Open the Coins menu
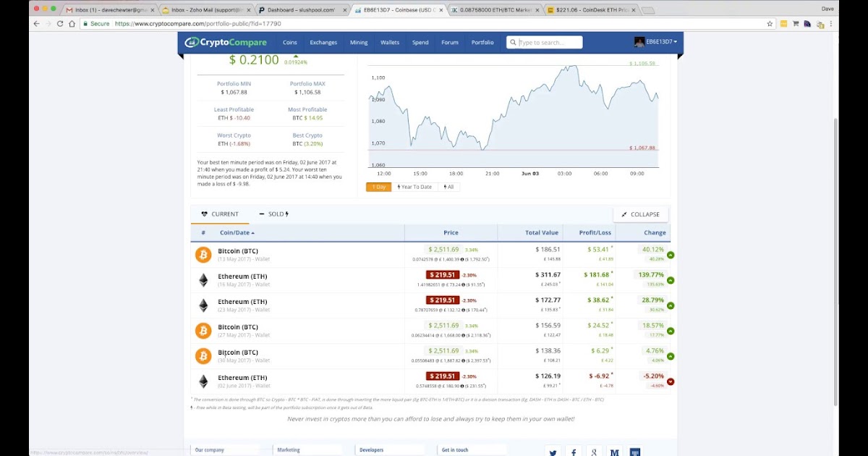Screen dimensions: 868x456 click(x=290, y=42)
